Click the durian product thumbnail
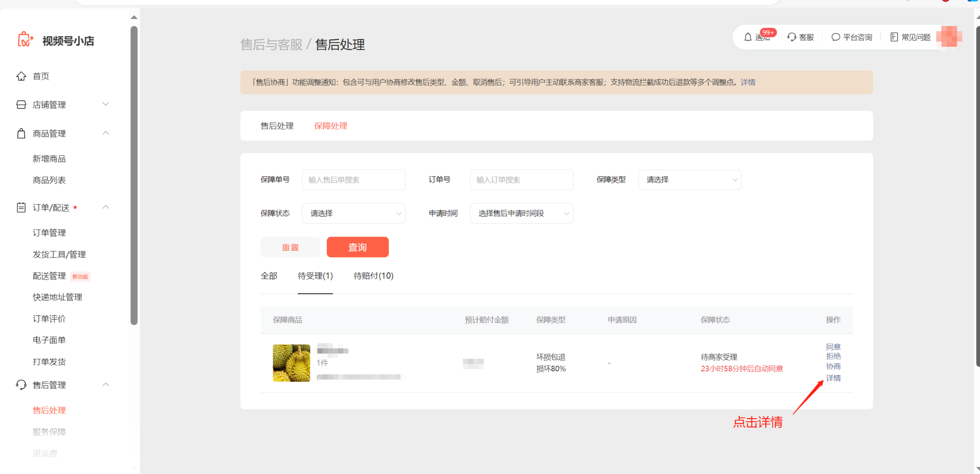 coord(291,363)
